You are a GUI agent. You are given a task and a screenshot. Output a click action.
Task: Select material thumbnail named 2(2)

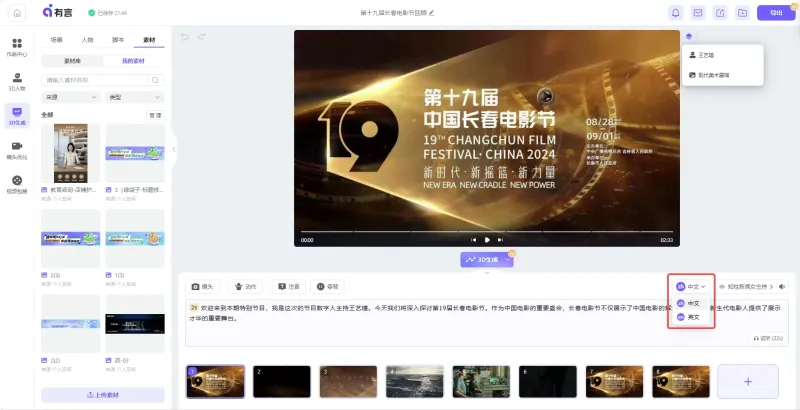coord(71,324)
